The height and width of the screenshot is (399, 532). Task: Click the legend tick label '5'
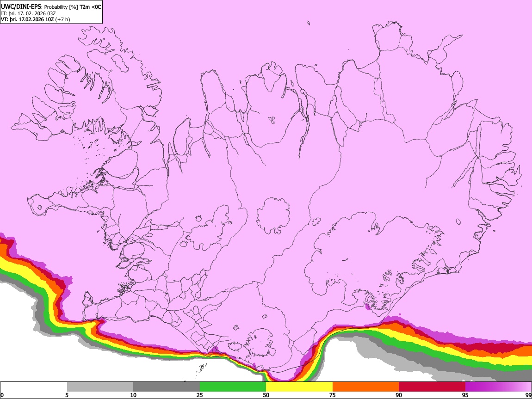tap(67, 395)
